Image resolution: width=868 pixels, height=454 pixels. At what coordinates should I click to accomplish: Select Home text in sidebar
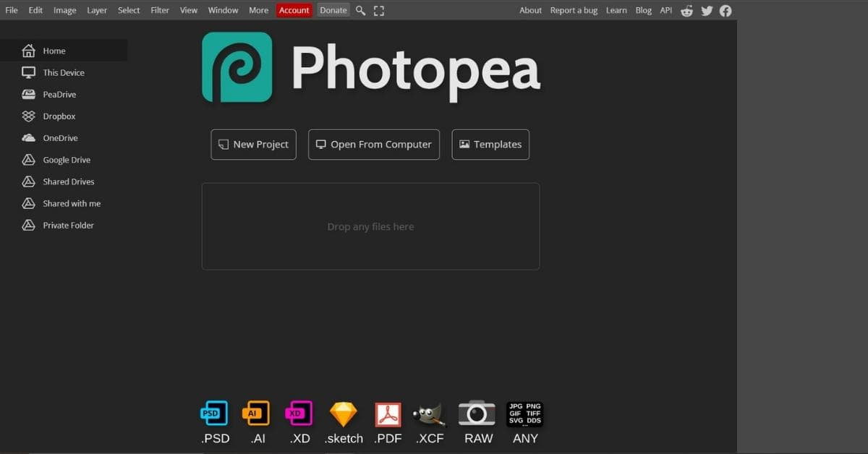(x=54, y=51)
